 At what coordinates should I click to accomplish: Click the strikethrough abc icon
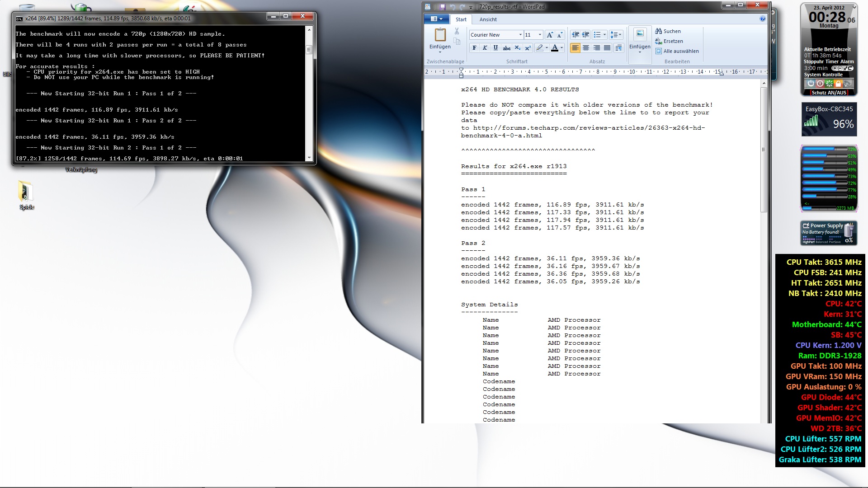[x=507, y=48]
